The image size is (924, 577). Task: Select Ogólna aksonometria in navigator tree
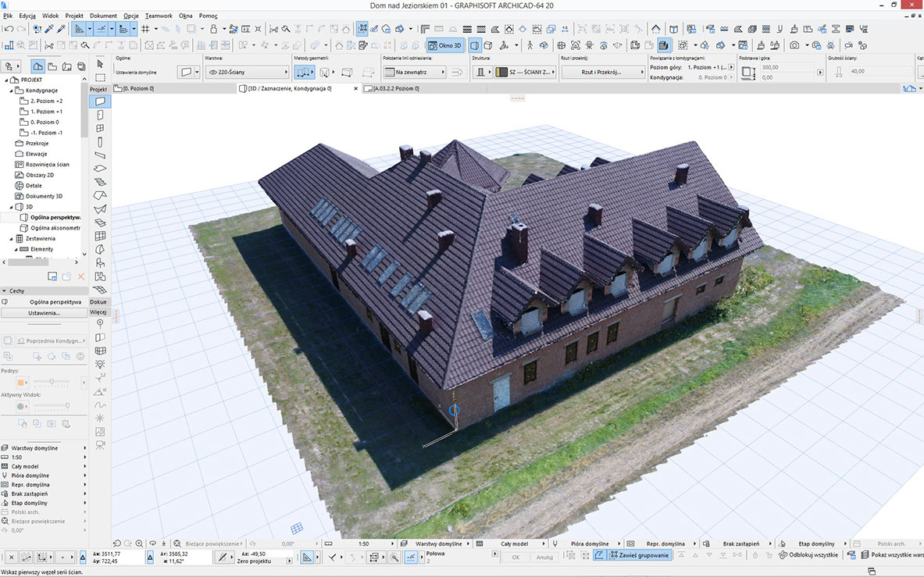coord(55,228)
